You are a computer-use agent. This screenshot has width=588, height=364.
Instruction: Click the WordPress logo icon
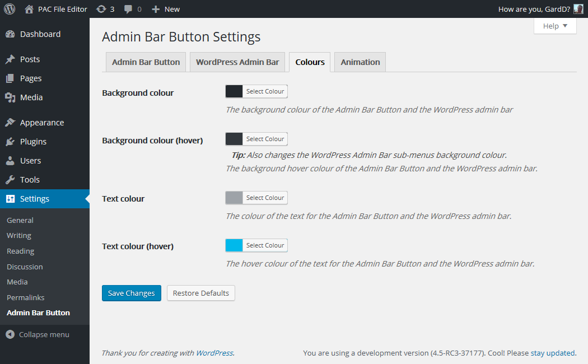(x=10, y=9)
